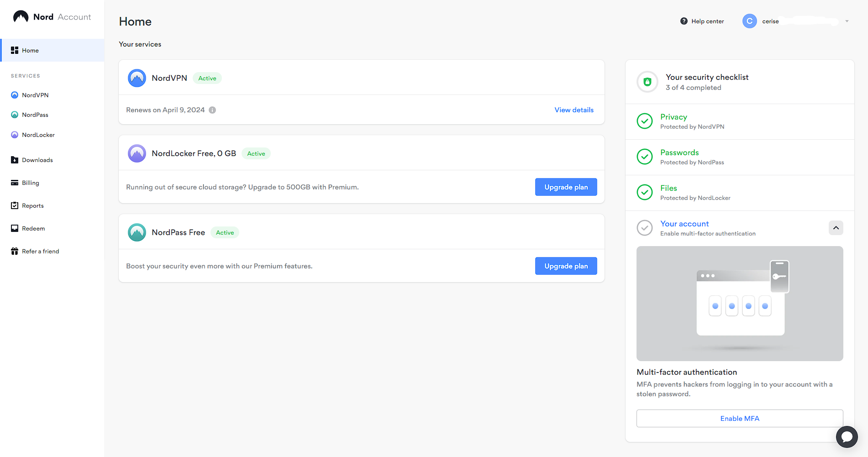The width and height of the screenshot is (868, 457).
Task: Click Upgrade plan for NordPass
Action: (x=566, y=266)
